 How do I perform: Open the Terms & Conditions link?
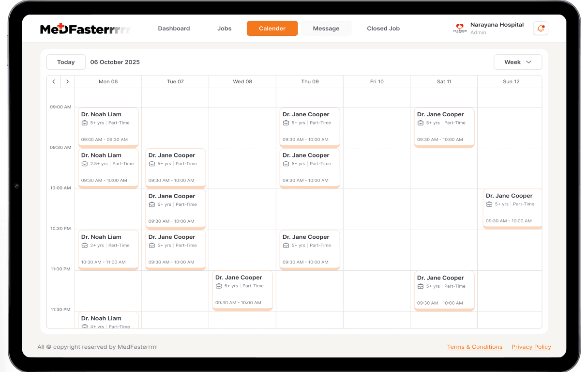point(475,347)
